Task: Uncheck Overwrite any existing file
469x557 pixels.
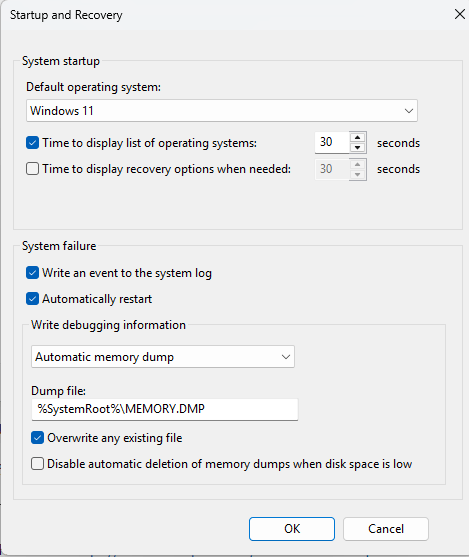Action: 37,438
